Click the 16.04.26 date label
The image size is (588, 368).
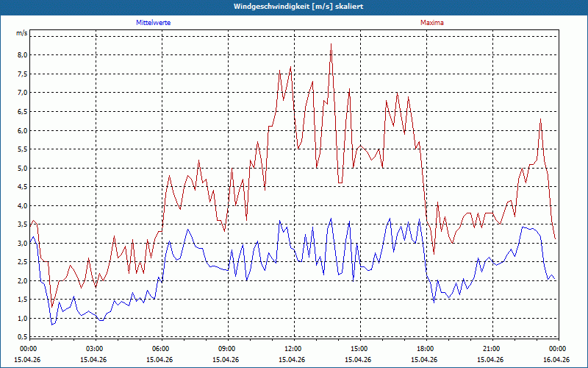coord(557,359)
